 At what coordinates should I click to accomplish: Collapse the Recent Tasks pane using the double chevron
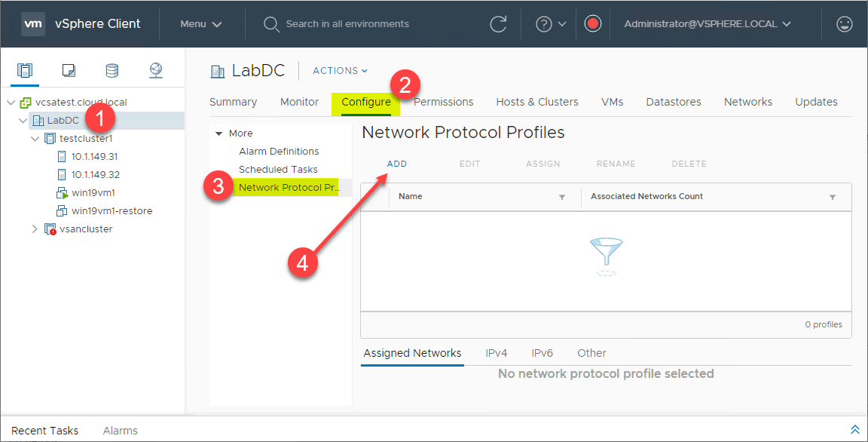[854, 428]
